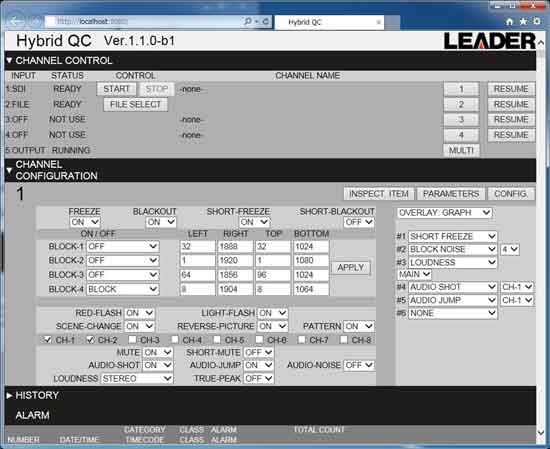Open the browser home icon

click(510, 22)
